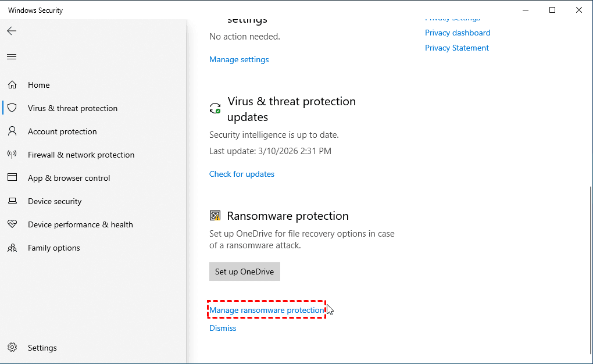Click the Account protection person icon
Viewport: 593px width, 364px height.
point(12,131)
